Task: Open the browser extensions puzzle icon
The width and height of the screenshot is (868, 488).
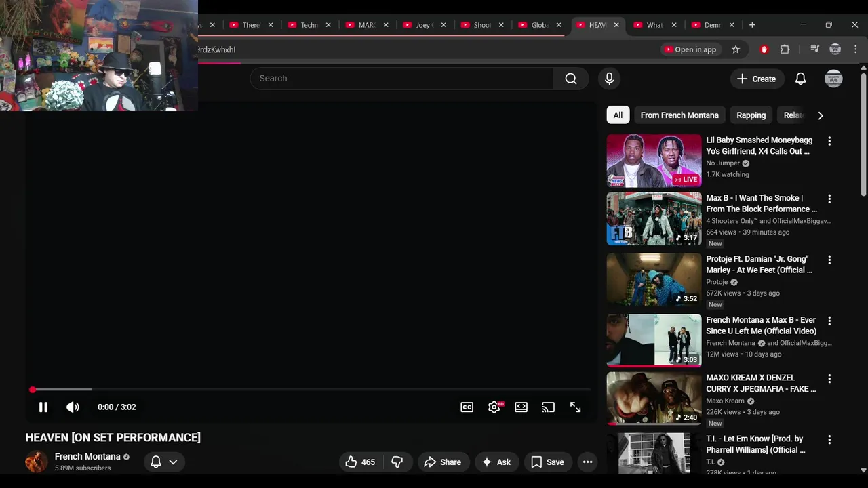Action: (x=785, y=49)
